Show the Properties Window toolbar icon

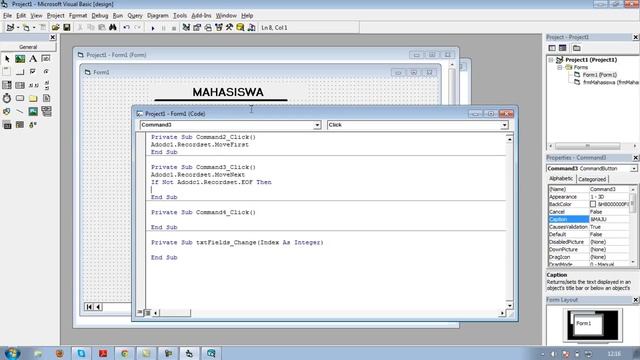click(x=197, y=27)
